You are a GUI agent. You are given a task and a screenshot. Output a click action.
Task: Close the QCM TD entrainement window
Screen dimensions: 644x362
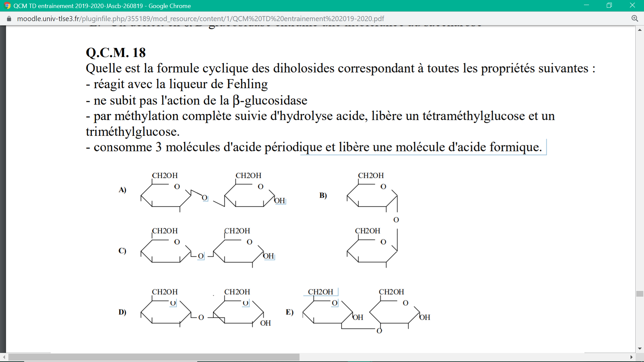click(x=632, y=5)
